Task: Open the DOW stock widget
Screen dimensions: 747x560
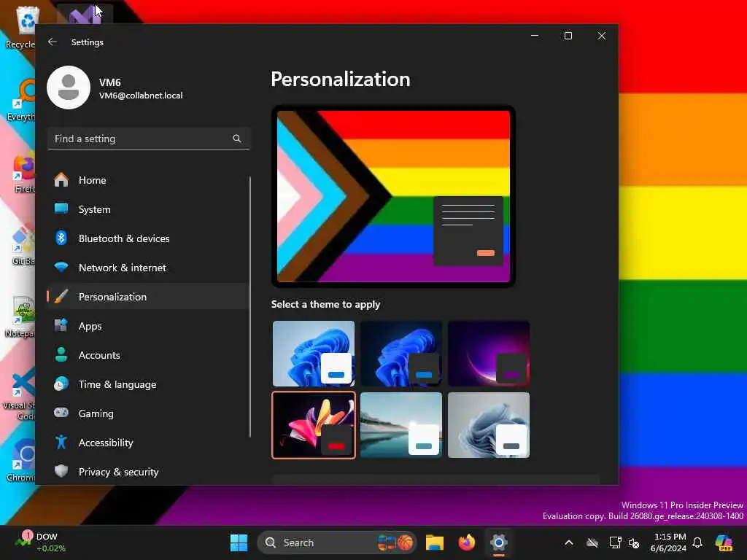Action: coord(40,542)
